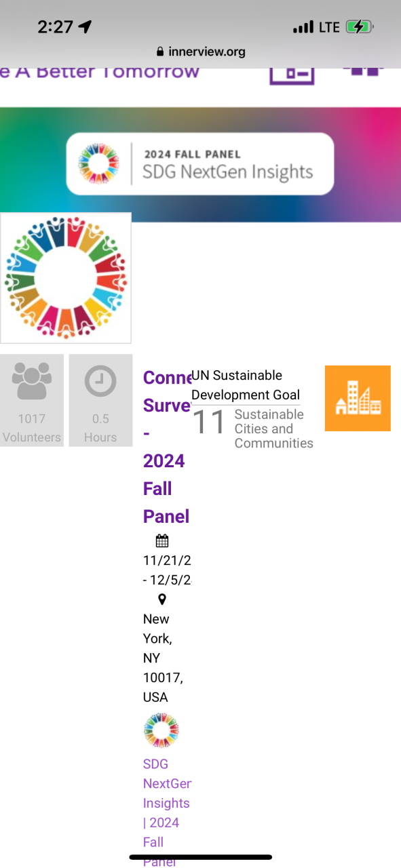
Task: Open SDG NextGen Insights organization link
Action: (167, 812)
